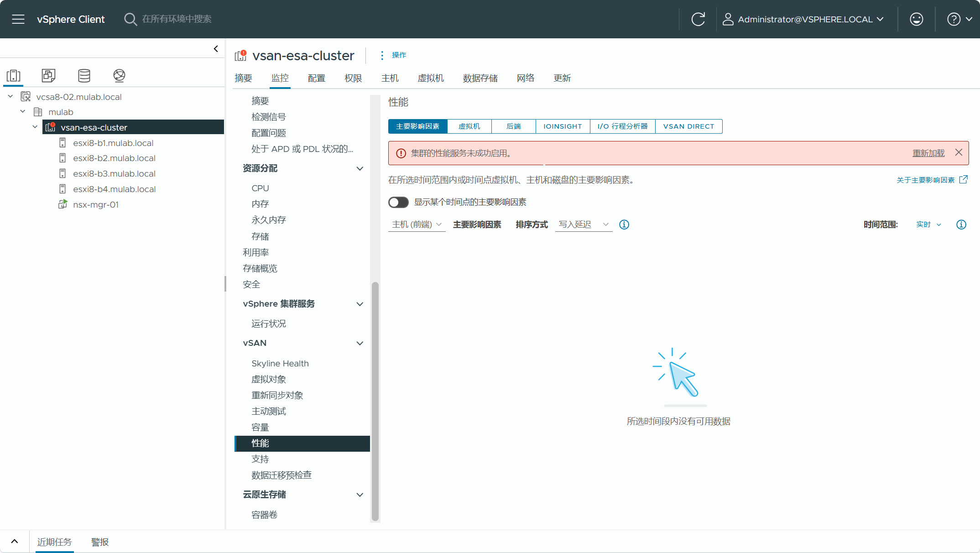
Task: Switch to Hosts and Clusters inventory view
Action: point(14,76)
